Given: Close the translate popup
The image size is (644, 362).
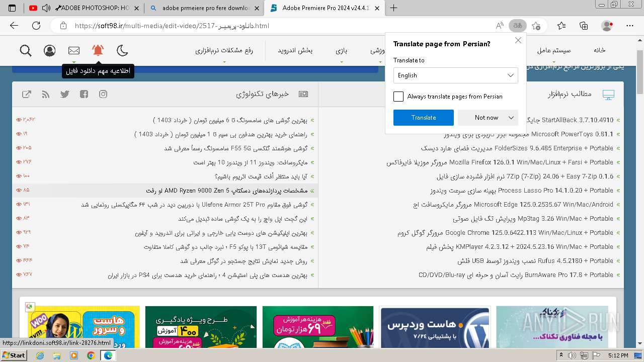Looking at the screenshot, I should 518,40.
